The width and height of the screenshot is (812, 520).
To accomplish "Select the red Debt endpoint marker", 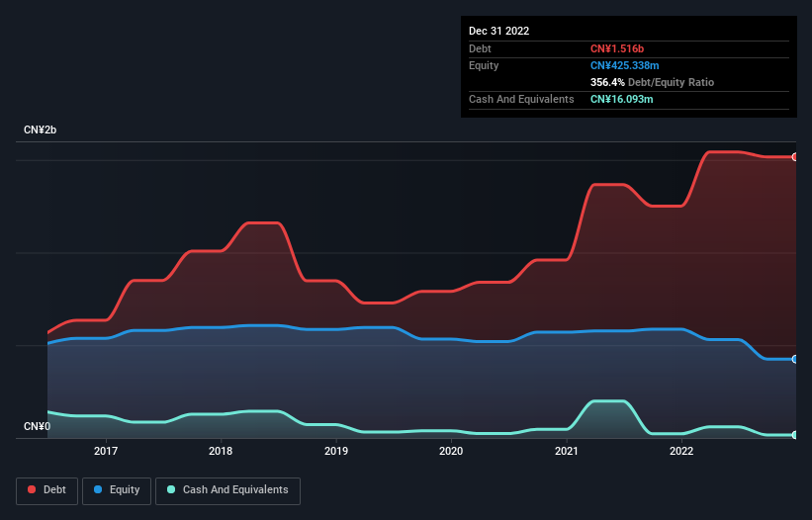I will (x=795, y=157).
